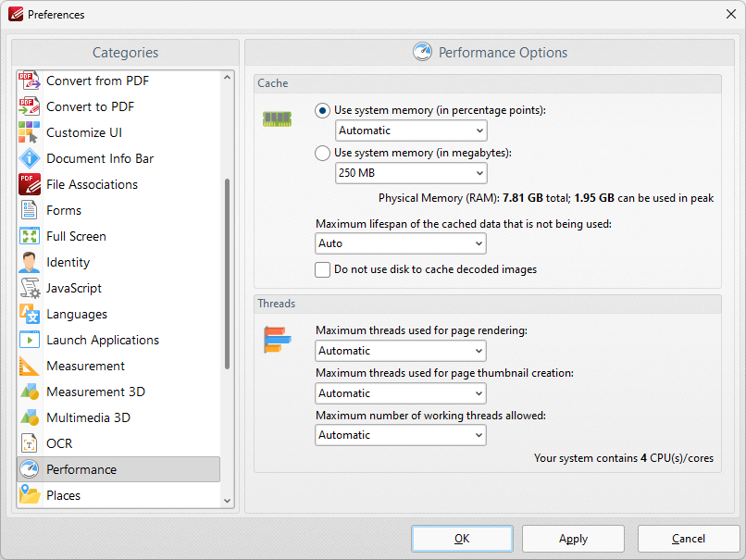Image resolution: width=746 pixels, height=560 pixels.
Task: Click the scroll up arrow in categories
Action: pos(228,77)
